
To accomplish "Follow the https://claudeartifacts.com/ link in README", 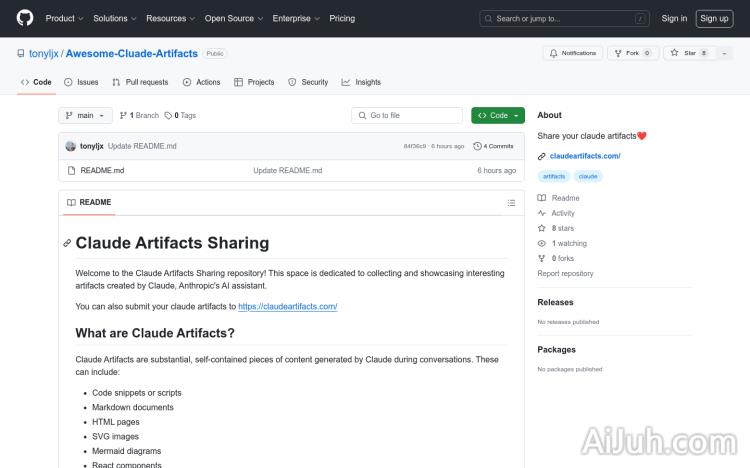I will tap(288, 306).
